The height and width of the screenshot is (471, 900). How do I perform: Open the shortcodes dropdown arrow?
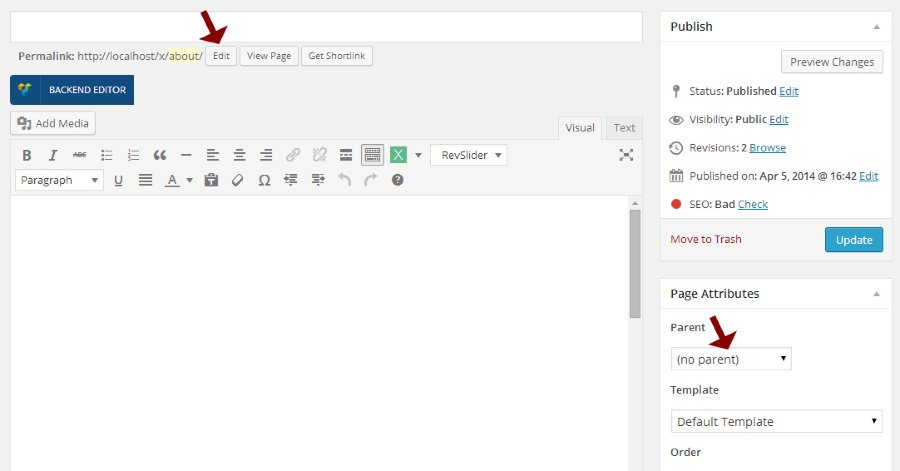(x=418, y=155)
